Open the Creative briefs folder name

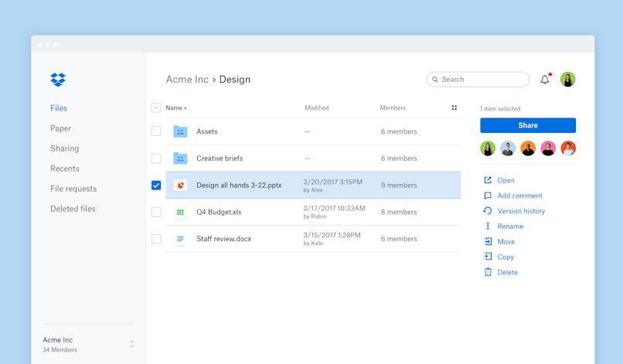(220, 158)
